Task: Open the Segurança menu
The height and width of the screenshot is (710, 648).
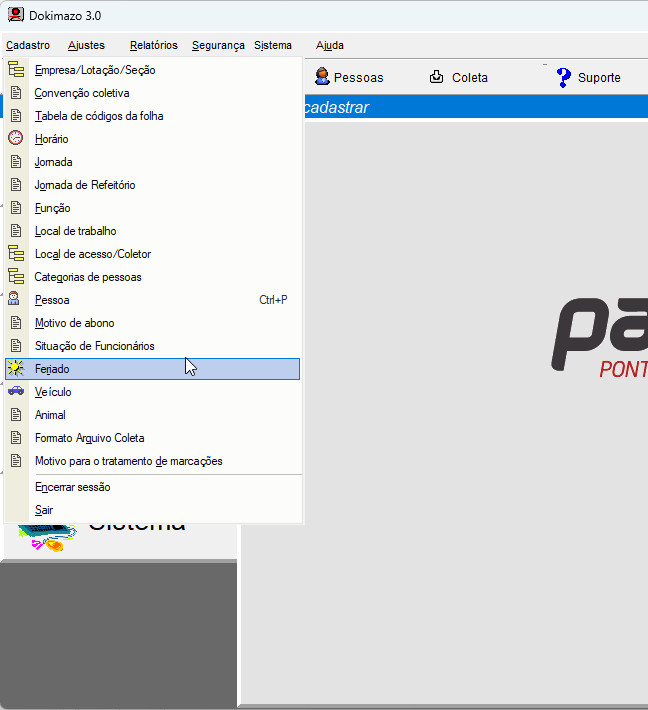Action: pyautogui.click(x=218, y=45)
